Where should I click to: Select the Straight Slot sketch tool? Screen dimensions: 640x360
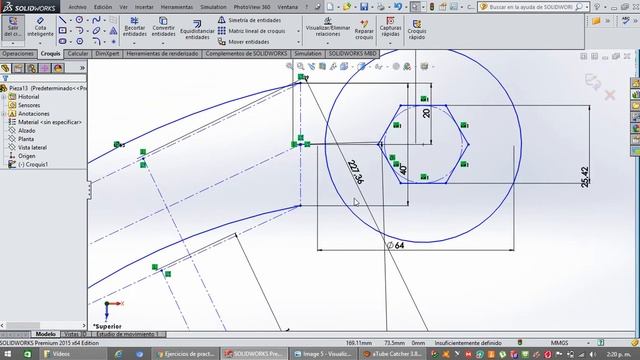62,41
